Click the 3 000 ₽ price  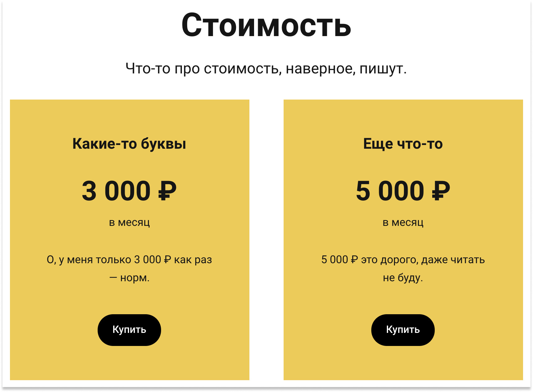click(129, 191)
